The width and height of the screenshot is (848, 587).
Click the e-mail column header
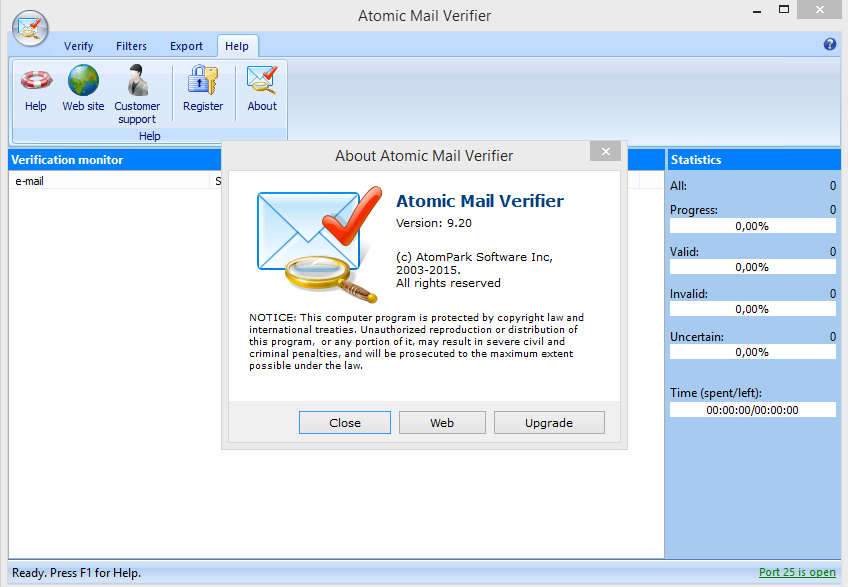[109, 181]
